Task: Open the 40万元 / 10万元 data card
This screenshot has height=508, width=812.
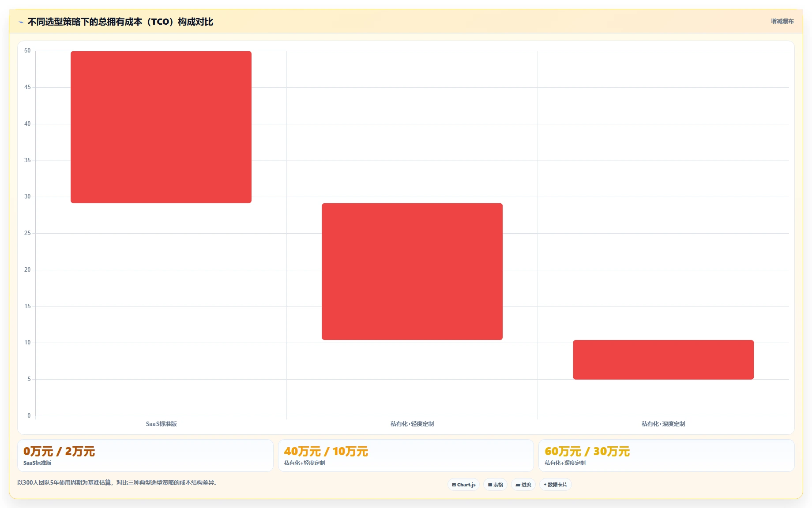Action: pyautogui.click(x=406, y=456)
